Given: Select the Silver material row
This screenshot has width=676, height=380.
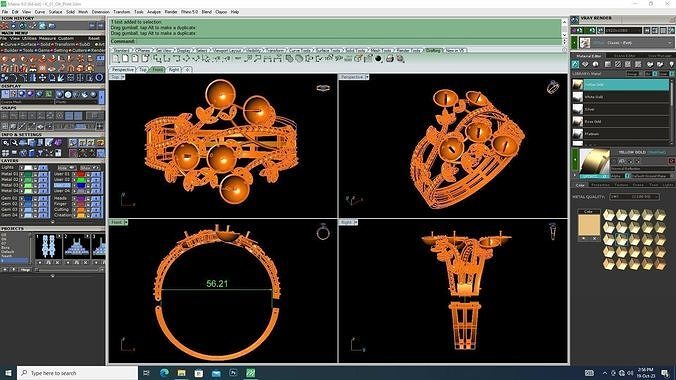Looking at the screenshot, I should [x=621, y=110].
